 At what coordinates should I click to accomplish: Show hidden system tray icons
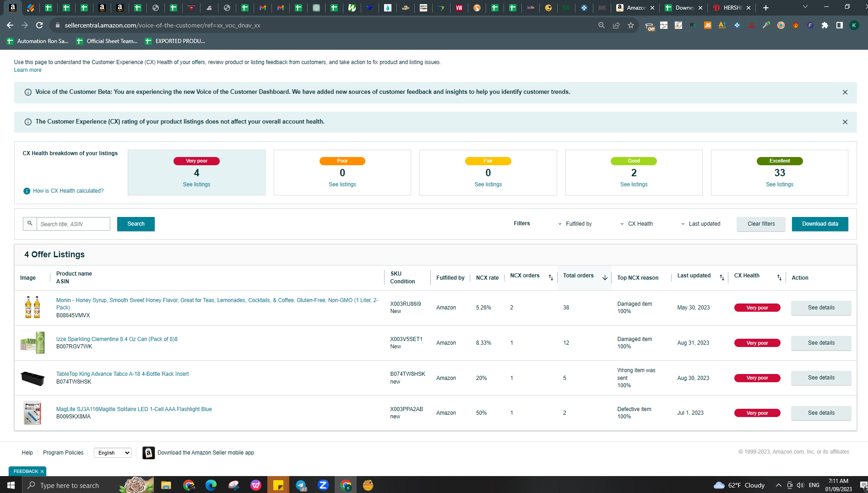(778, 485)
